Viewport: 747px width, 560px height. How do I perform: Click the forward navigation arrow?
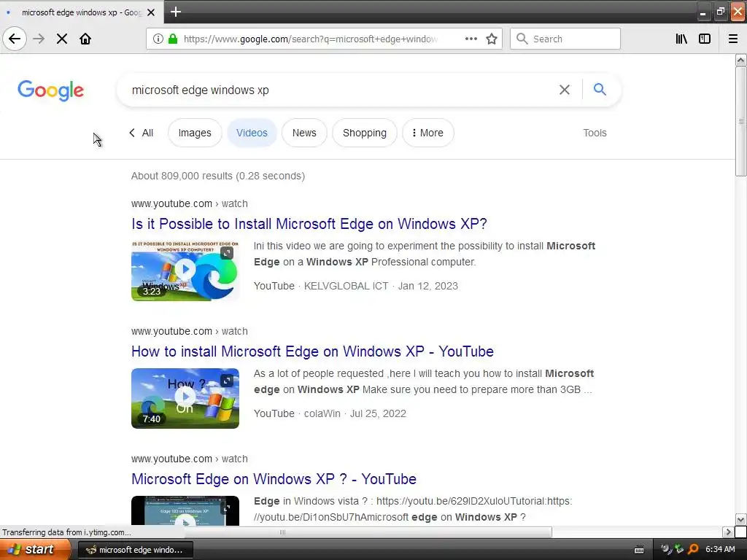(x=39, y=39)
